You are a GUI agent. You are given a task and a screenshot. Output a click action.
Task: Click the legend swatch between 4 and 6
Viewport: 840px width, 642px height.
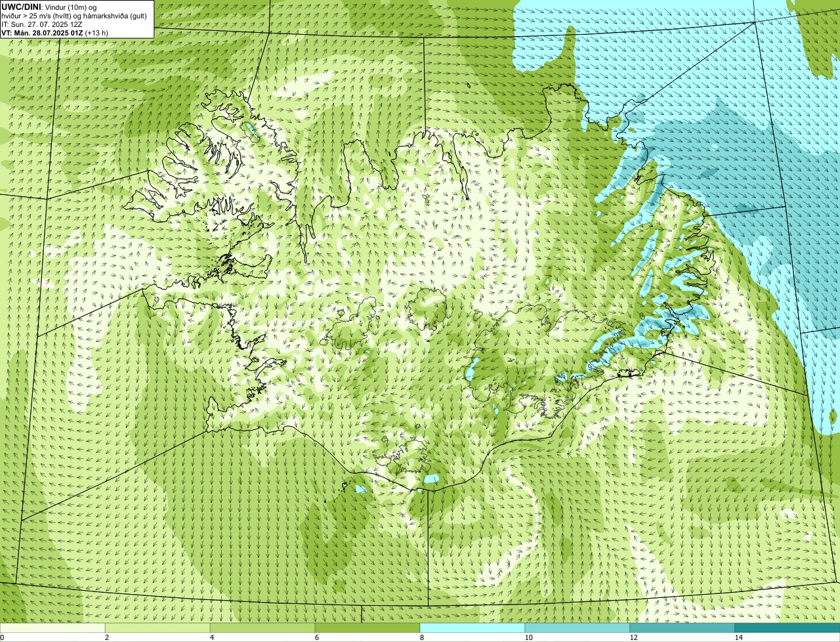pos(262,628)
